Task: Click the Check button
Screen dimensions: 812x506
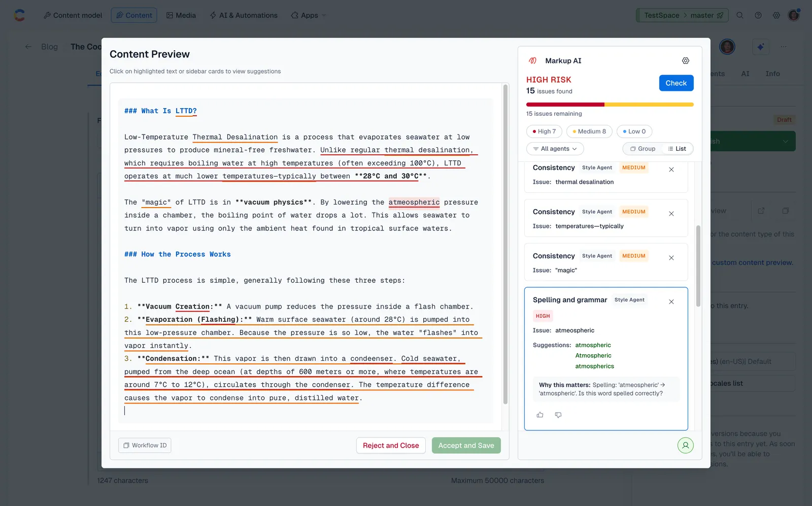Action: click(676, 83)
